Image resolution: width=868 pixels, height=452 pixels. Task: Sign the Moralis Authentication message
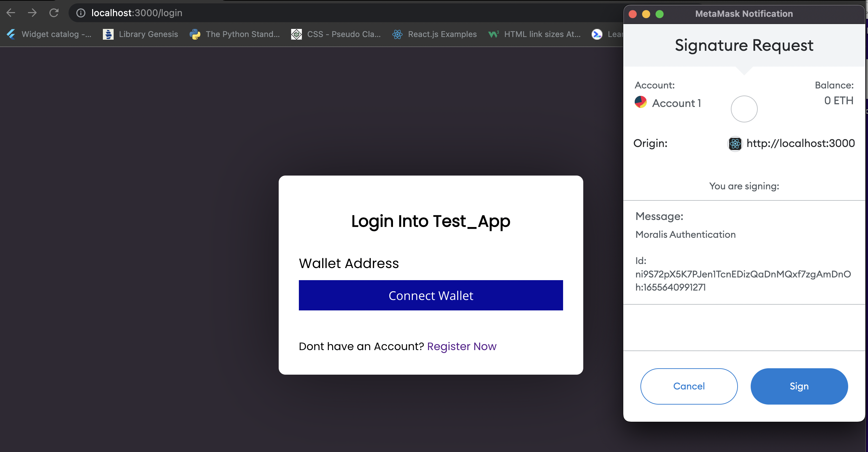pyautogui.click(x=799, y=386)
